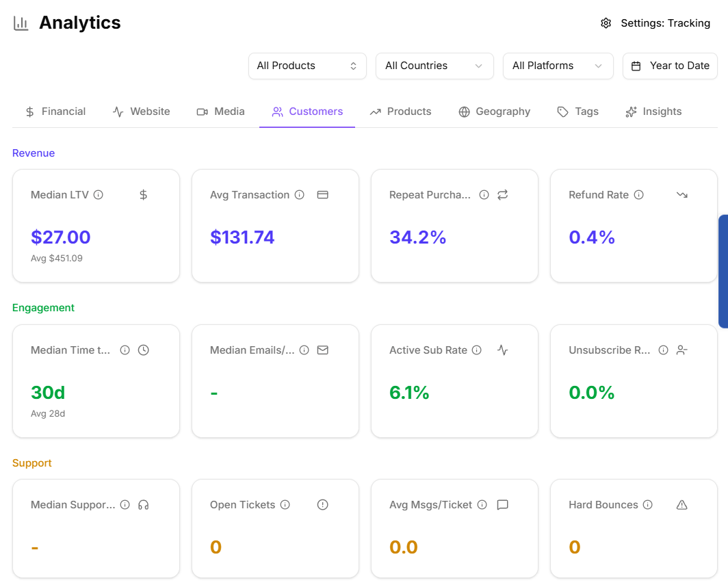Click the Avg Transaction info icon
This screenshot has width=728, height=587.
pyautogui.click(x=300, y=195)
